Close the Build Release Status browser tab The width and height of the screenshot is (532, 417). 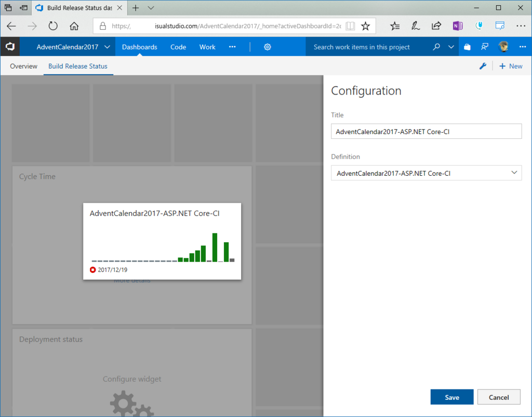120,8
